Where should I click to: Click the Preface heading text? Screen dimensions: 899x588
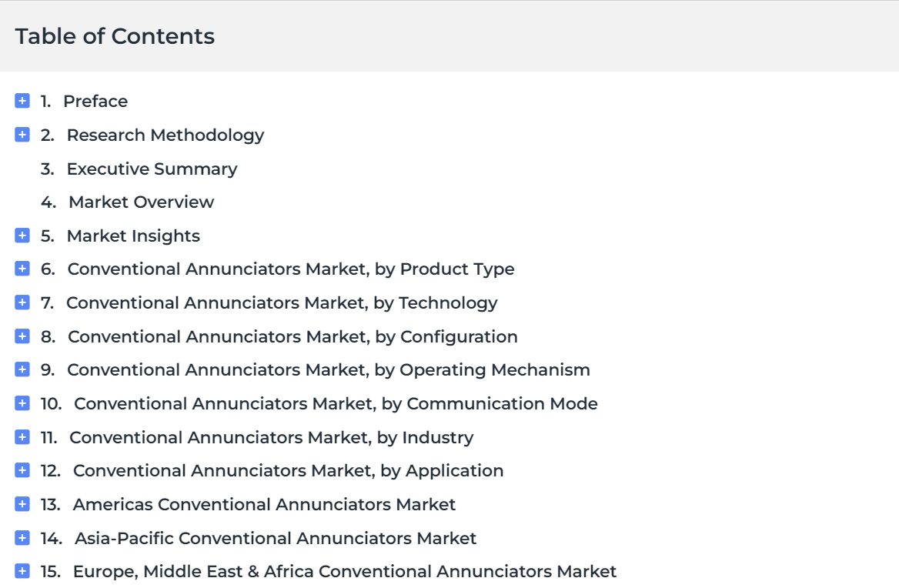coord(95,102)
